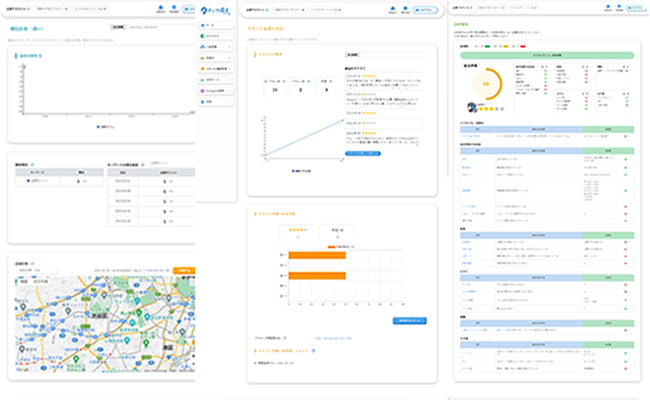This screenshot has height=400, width=650.
Task: Open the first sidebar item with blue icon
Action: (216, 25)
